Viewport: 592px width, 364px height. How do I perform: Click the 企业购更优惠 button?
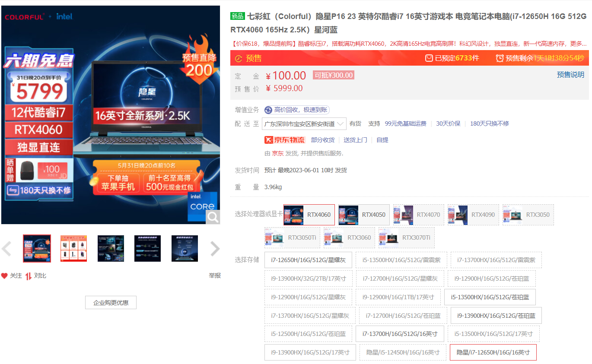tap(111, 303)
